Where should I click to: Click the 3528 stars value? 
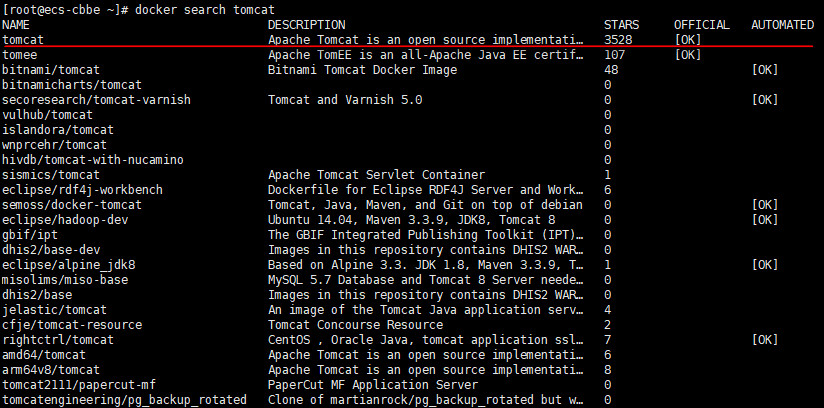tap(618, 39)
